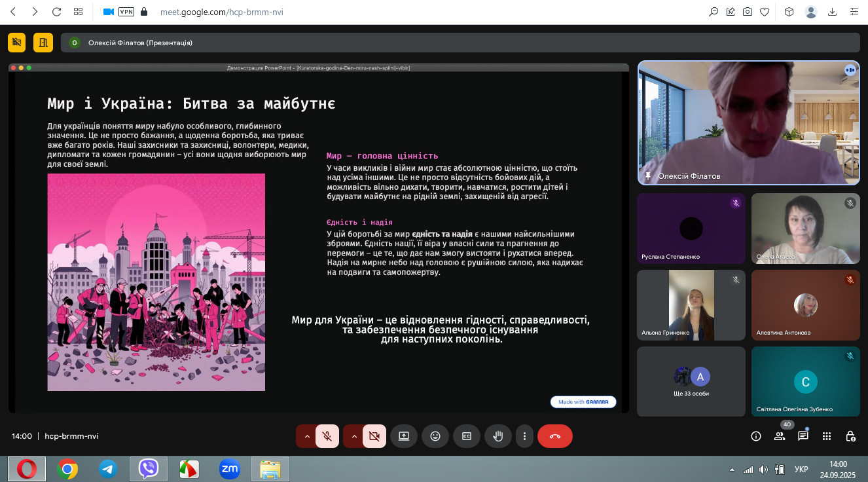The height and width of the screenshot is (482, 868).
Task: Unmute the microphone
Action: (x=327, y=436)
